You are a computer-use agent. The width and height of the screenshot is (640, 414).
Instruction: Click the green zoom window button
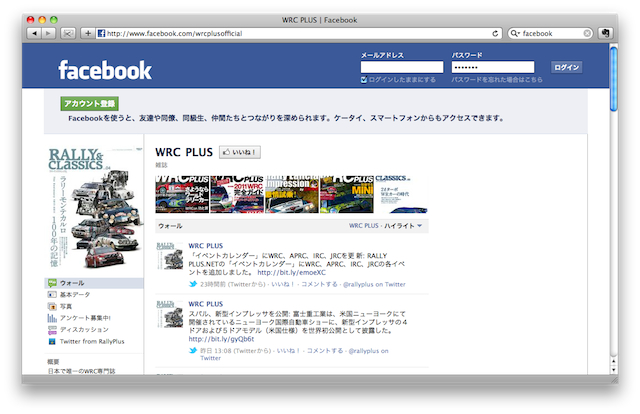[53, 20]
